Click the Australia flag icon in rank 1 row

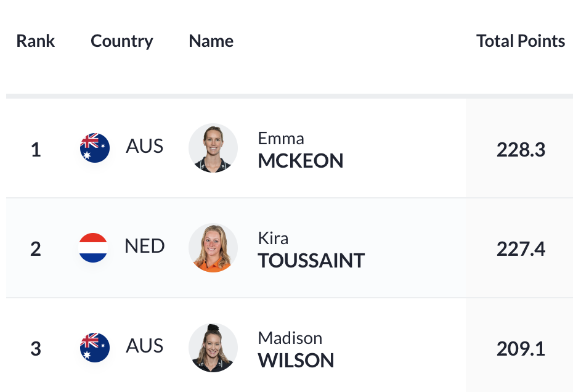(x=95, y=148)
